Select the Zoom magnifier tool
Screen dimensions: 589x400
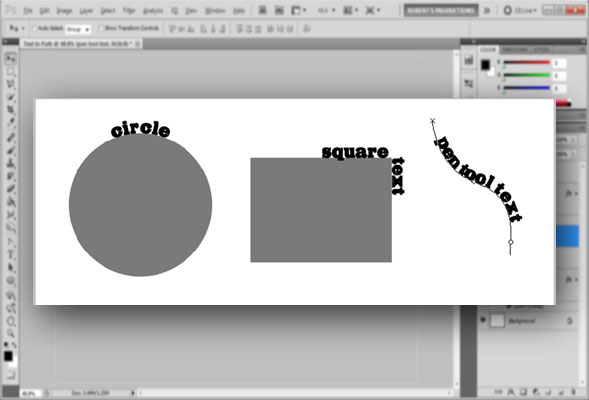pyautogui.click(x=11, y=333)
